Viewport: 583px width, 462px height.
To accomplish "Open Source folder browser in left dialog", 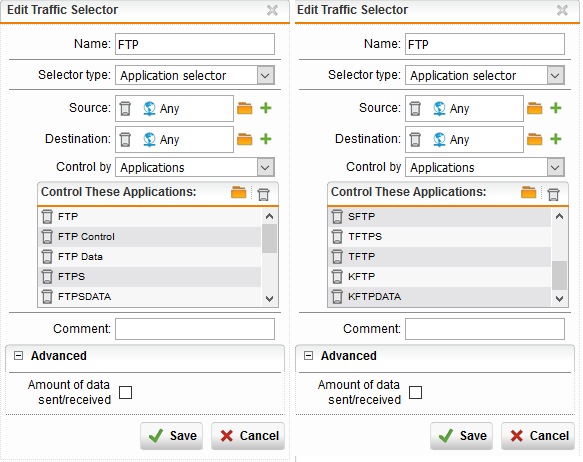I will click(x=245, y=109).
